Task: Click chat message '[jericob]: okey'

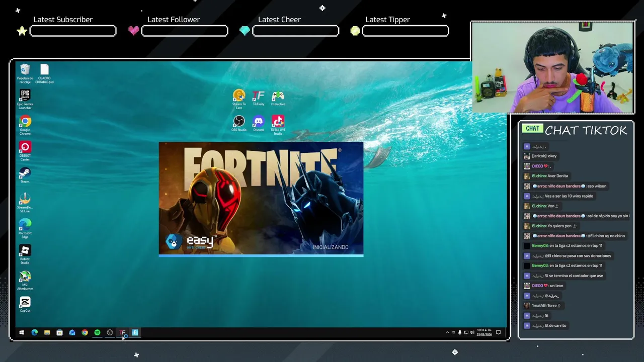Action: click(x=544, y=156)
